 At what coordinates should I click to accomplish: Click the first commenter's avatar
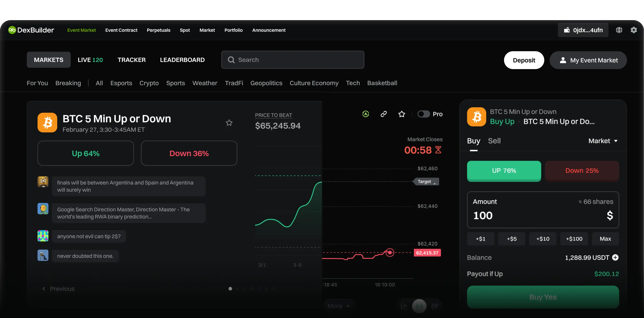[43, 182]
